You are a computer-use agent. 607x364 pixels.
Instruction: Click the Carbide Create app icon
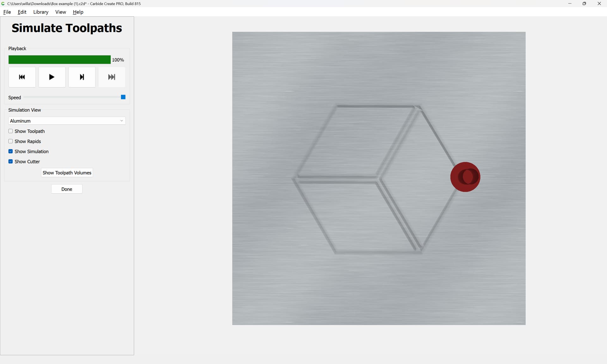pos(3,4)
